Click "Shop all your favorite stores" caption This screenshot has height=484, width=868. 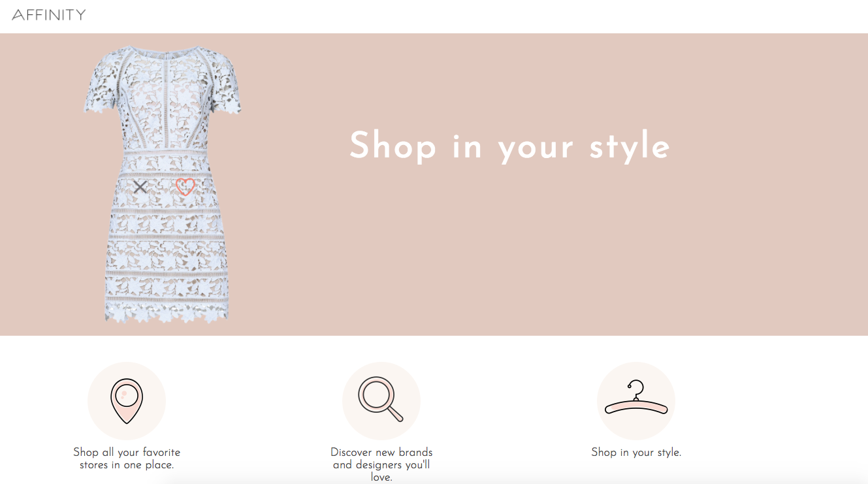(127, 459)
